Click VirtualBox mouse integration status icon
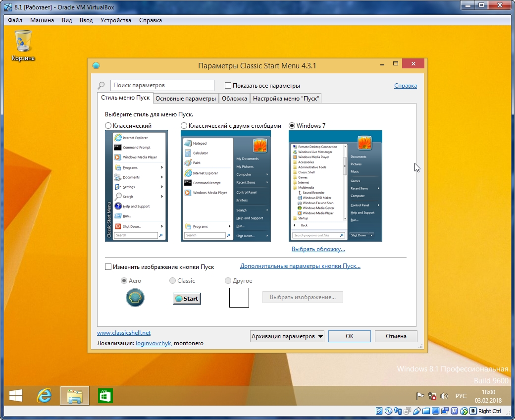Image resolution: width=515 pixels, height=420 pixels. tap(464, 411)
